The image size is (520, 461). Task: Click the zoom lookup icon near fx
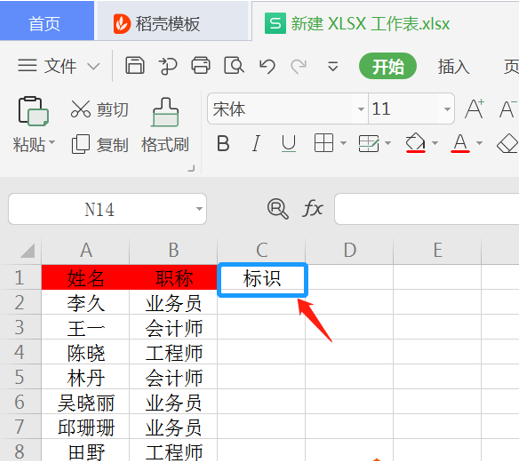[277, 209]
